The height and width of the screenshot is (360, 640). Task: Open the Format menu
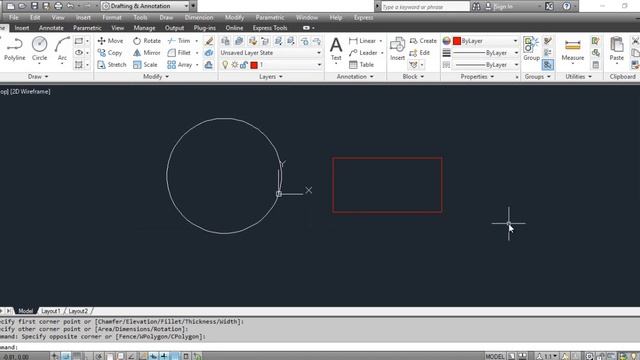pyautogui.click(x=112, y=18)
